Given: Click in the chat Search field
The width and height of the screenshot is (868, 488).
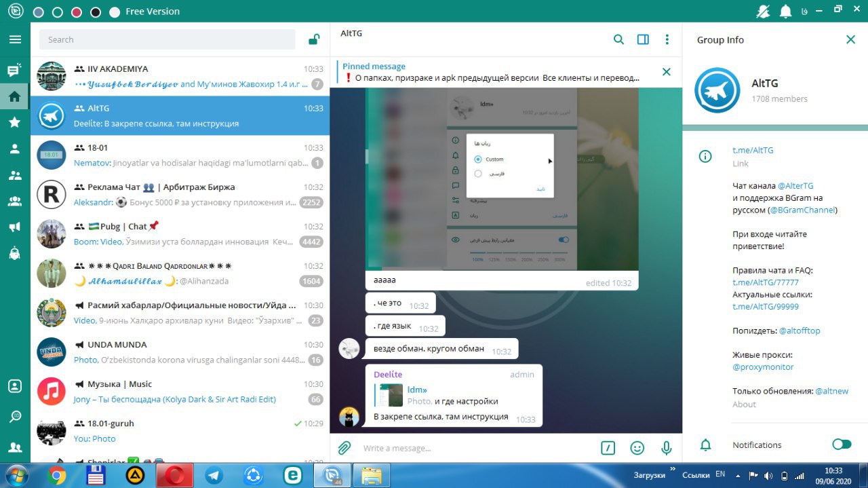Looking at the screenshot, I should pyautogui.click(x=167, y=39).
